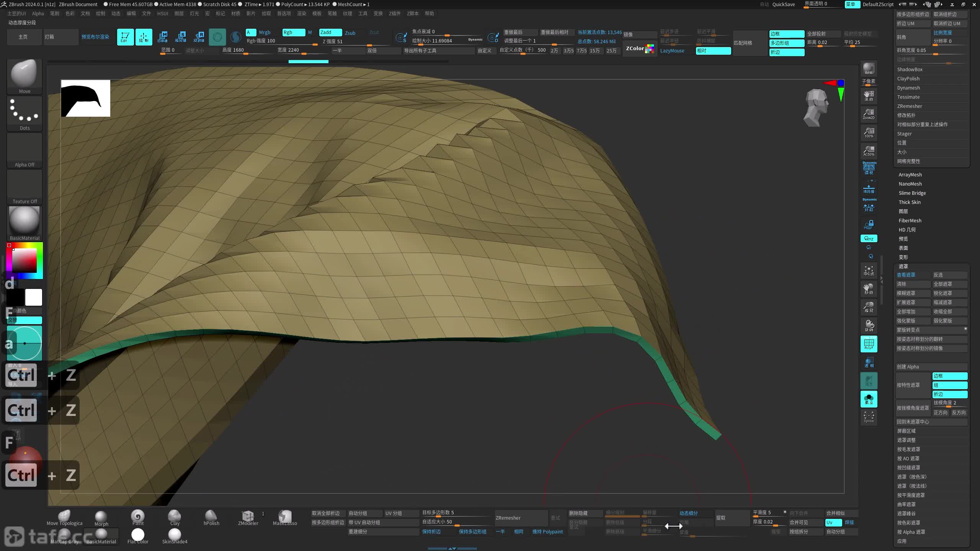The image size is (980, 551).
Task: Activate the Draw (绘制) mode icon
Action: [x=144, y=37]
